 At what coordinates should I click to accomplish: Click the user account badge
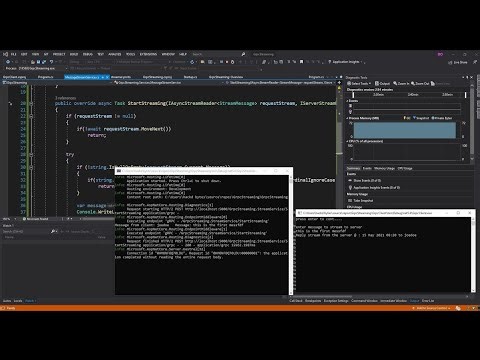coord(440,54)
